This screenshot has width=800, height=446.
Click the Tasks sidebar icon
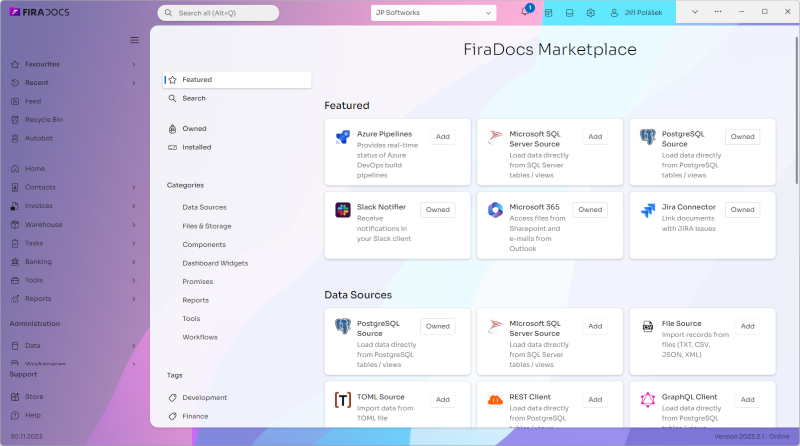[15, 243]
